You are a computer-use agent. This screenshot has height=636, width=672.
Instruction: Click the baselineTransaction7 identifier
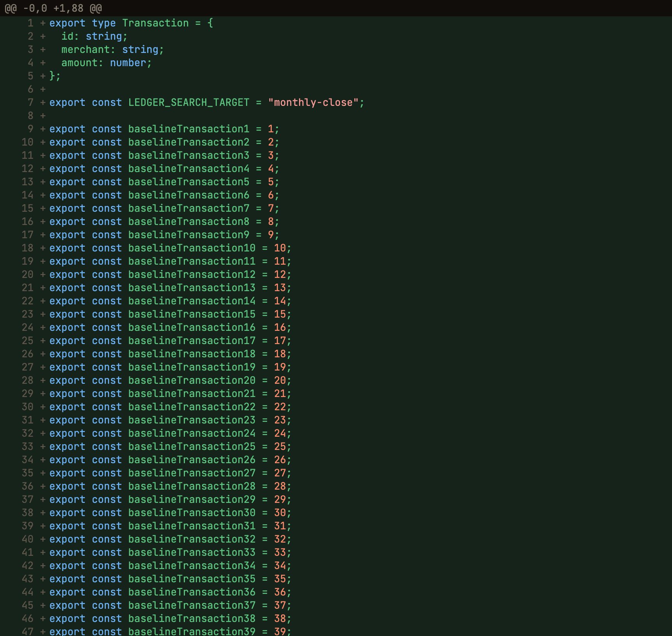[x=189, y=208]
